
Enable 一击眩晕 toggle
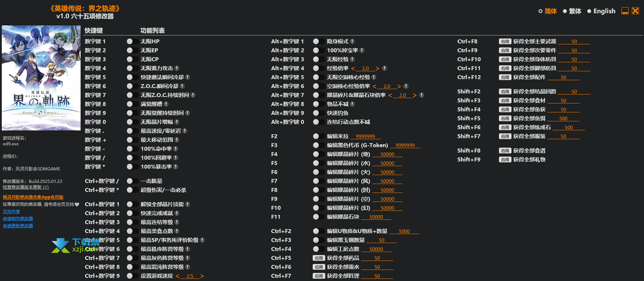[132, 181]
